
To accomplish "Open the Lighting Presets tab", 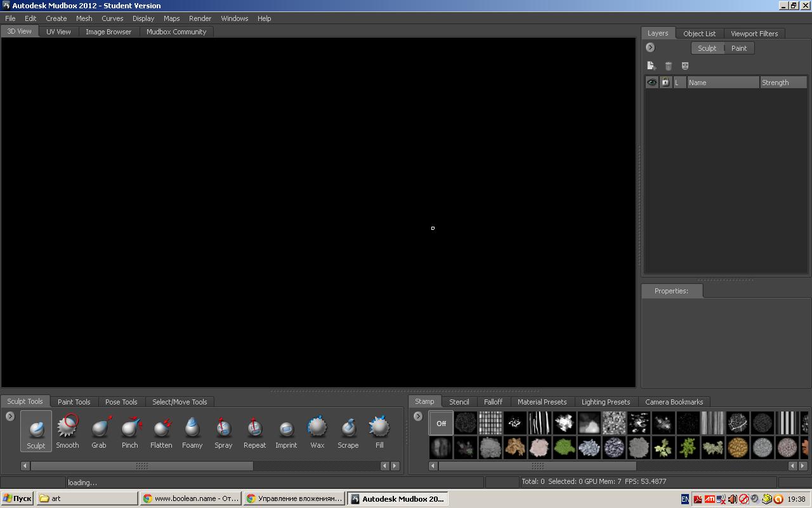I will [x=605, y=402].
